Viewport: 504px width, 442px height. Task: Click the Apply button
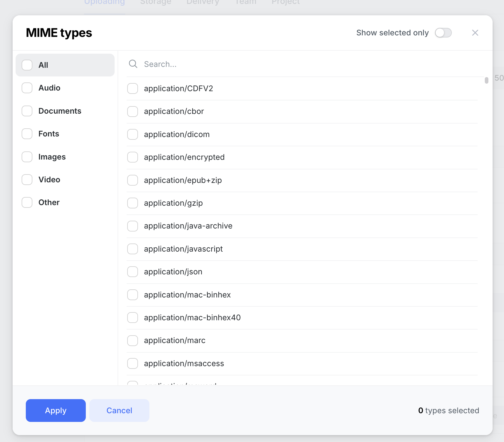point(56,411)
